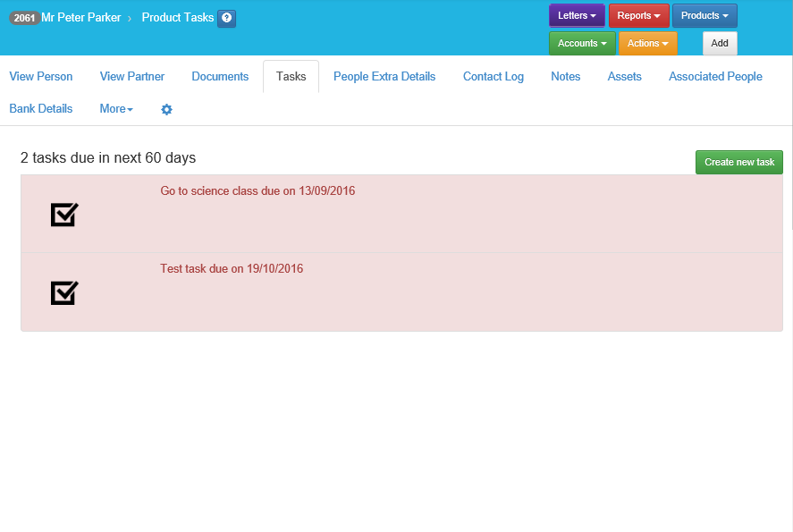Go to the View Person tab
This screenshot has height=532, width=793.
coord(41,77)
